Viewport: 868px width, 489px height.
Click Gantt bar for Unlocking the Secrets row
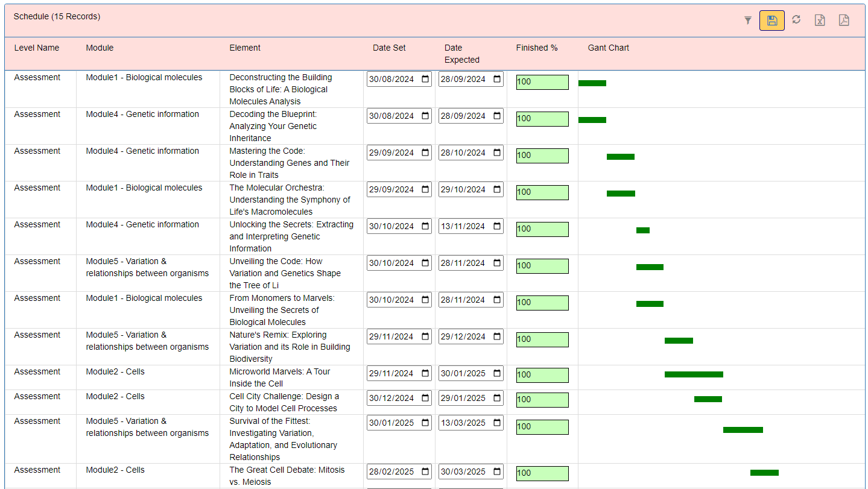click(642, 230)
